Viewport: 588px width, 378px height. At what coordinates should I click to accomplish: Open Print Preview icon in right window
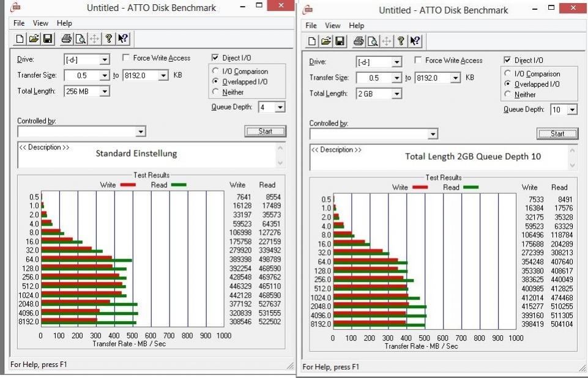point(373,41)
